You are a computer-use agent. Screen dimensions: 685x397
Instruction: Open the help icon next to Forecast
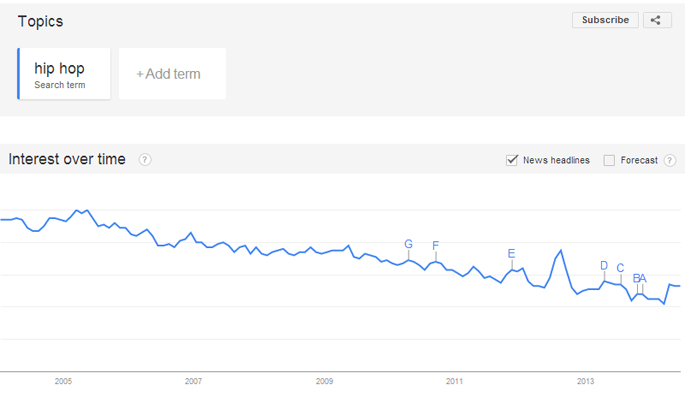[670, 160]
